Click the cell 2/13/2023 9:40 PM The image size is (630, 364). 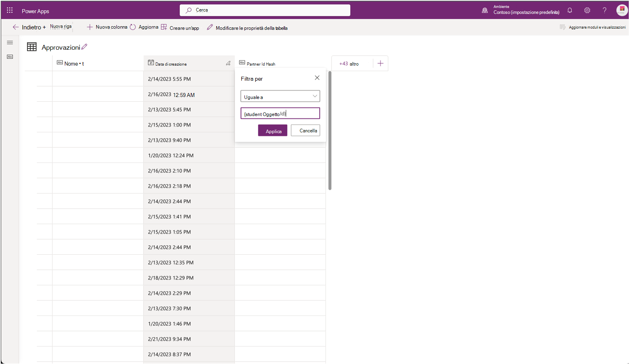pyautogui.click(x=189, y=140)
